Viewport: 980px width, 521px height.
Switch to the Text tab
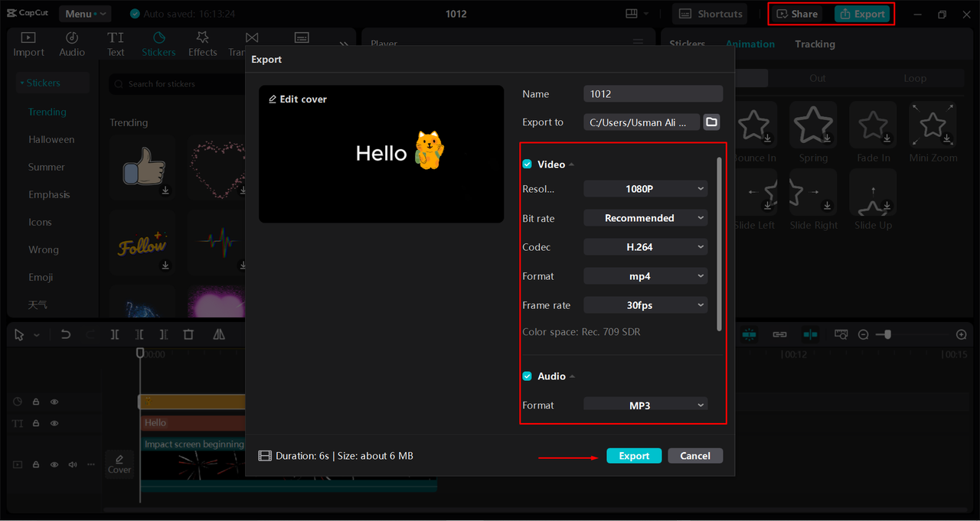tap(116, 44)
